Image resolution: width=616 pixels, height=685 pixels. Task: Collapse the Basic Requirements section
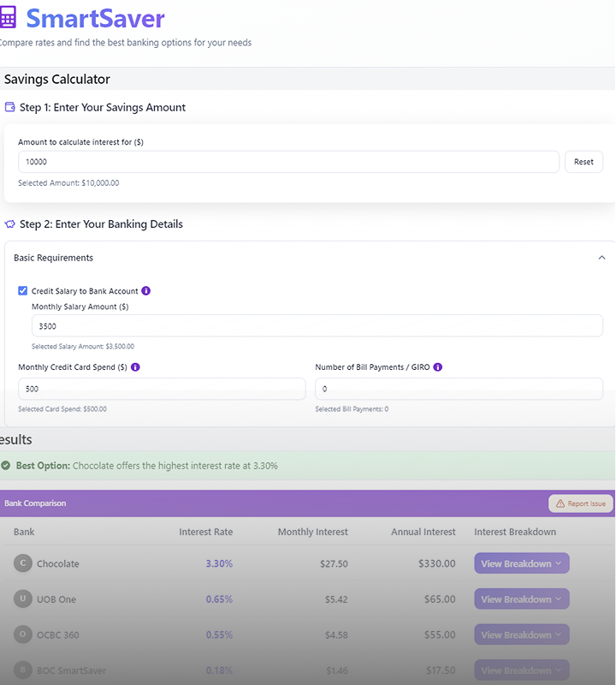coord(601,257)
